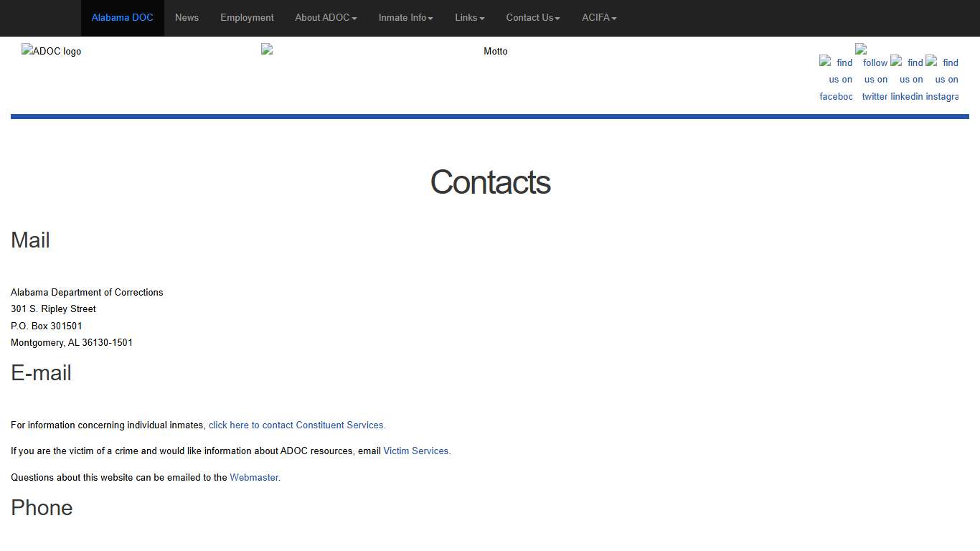Expand the Inmate Info menu
The width and height of the screenshot is (980, 551).
pos(405,18)
